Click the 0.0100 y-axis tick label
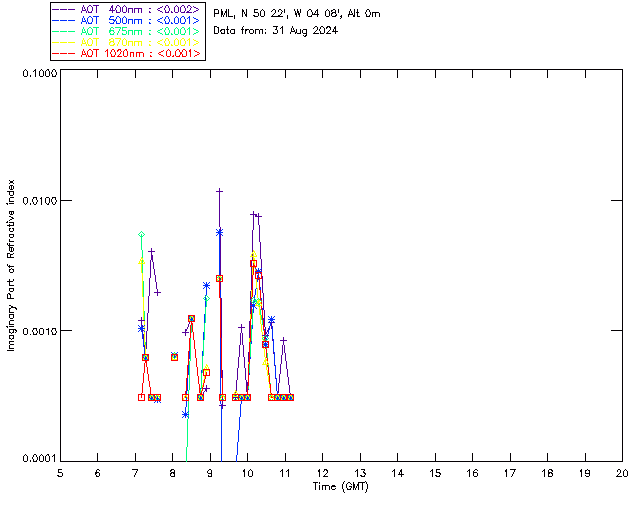 39,201
